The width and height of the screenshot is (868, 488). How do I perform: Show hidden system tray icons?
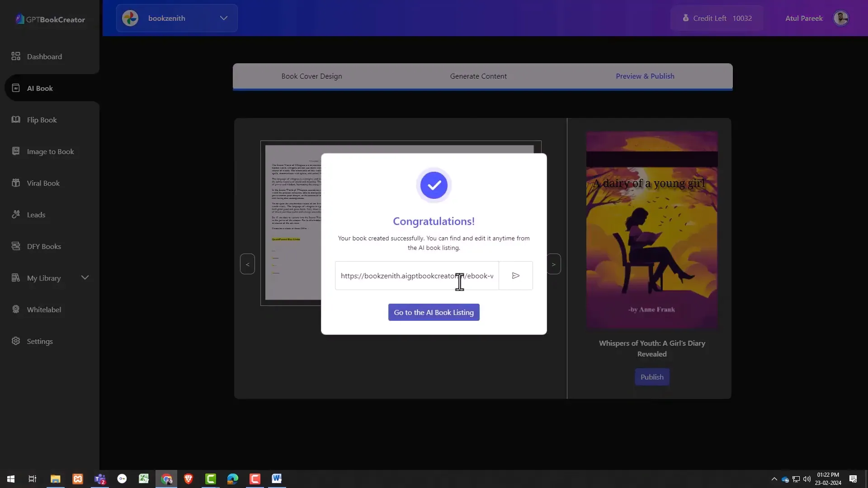(774, 479)
